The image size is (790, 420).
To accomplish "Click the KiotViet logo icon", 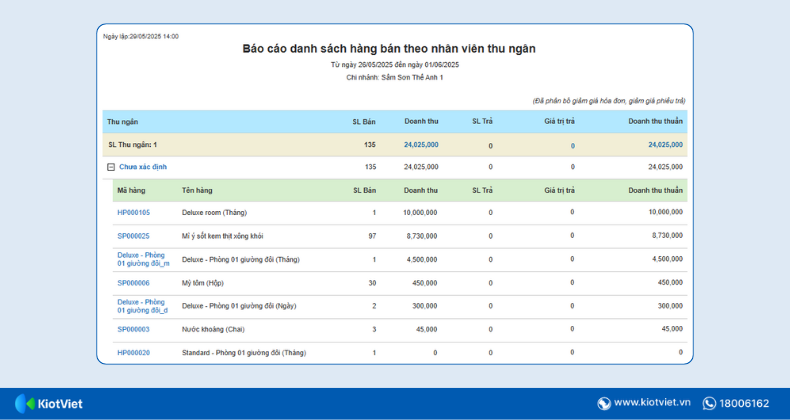I will point(25,403).
